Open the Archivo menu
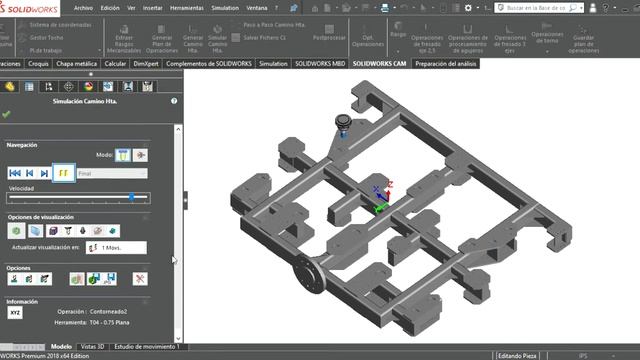 coord(83,8)
